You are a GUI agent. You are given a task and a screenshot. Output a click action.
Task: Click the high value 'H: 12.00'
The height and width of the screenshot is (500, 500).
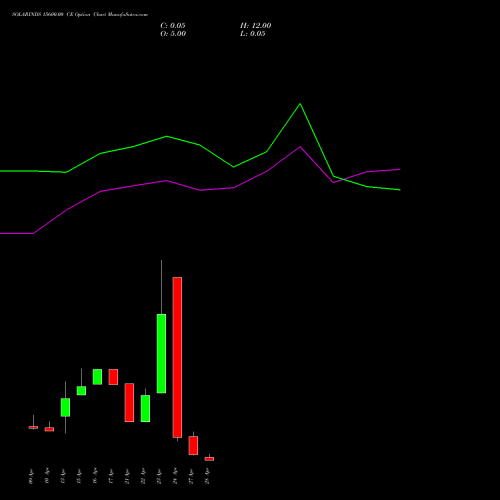pyautogui.click(x=256, y=26)
